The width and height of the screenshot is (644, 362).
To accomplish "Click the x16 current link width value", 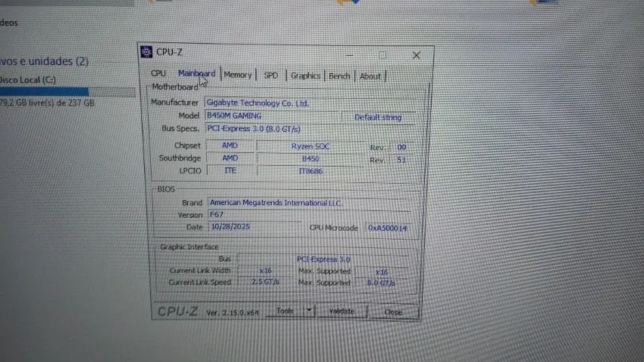I will pyautogui.click(x=265, y=271).
